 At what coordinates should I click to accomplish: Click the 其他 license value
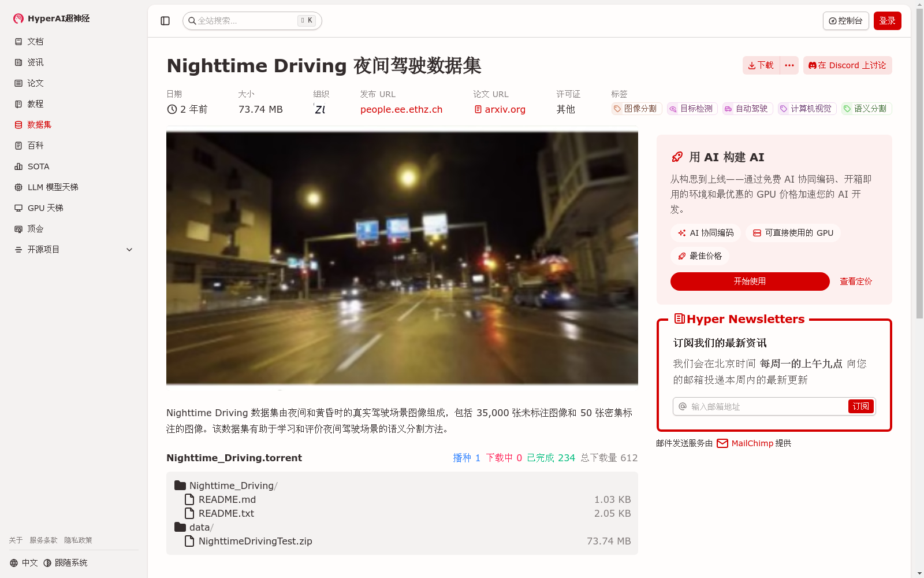click(566, 109)
